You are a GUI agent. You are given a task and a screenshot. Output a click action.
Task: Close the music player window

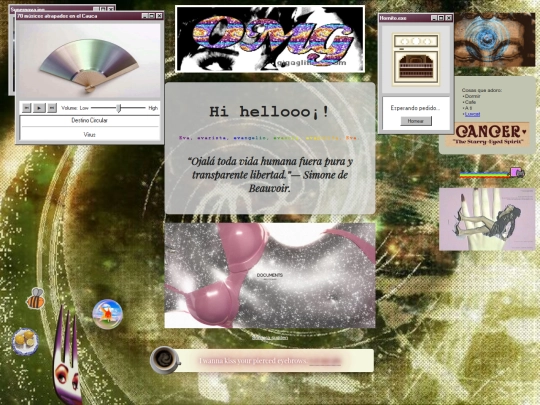pos(159,16)
